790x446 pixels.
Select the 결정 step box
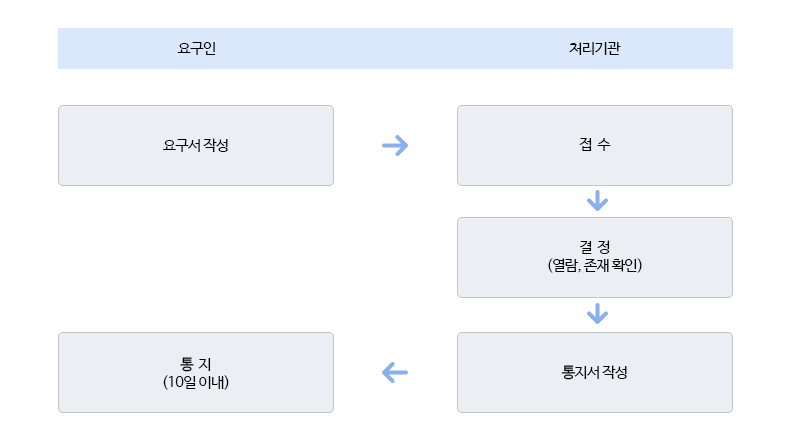[x=595, y=258]
